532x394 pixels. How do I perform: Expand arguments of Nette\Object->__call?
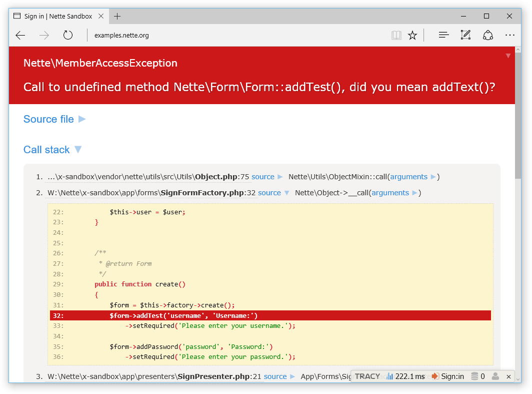(394, 193)
